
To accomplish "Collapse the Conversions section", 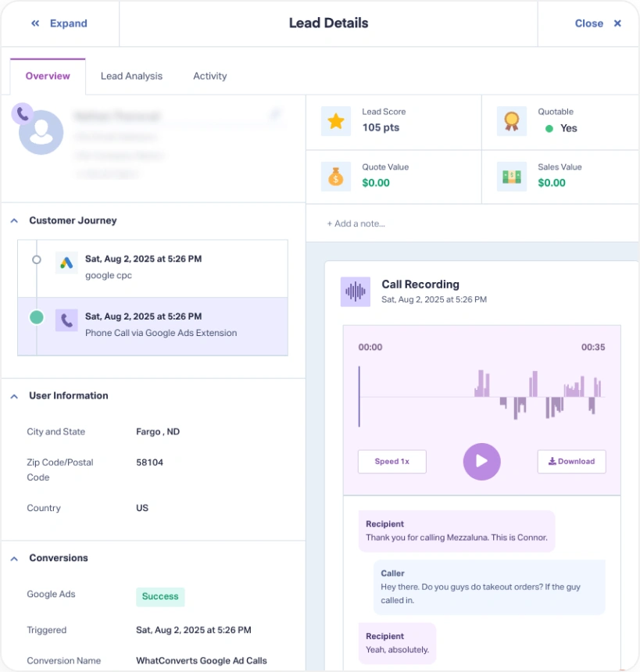I will tap(14, 559).
